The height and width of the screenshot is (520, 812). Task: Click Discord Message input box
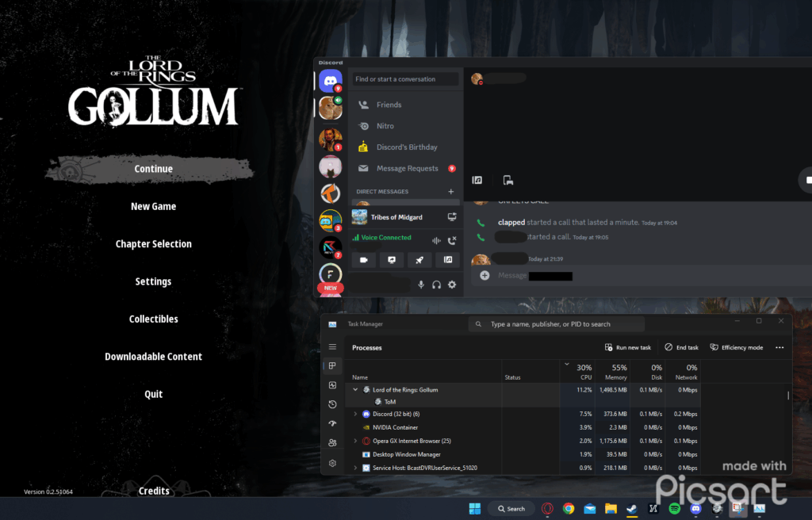pyautogui.click(x=642, y=276)
